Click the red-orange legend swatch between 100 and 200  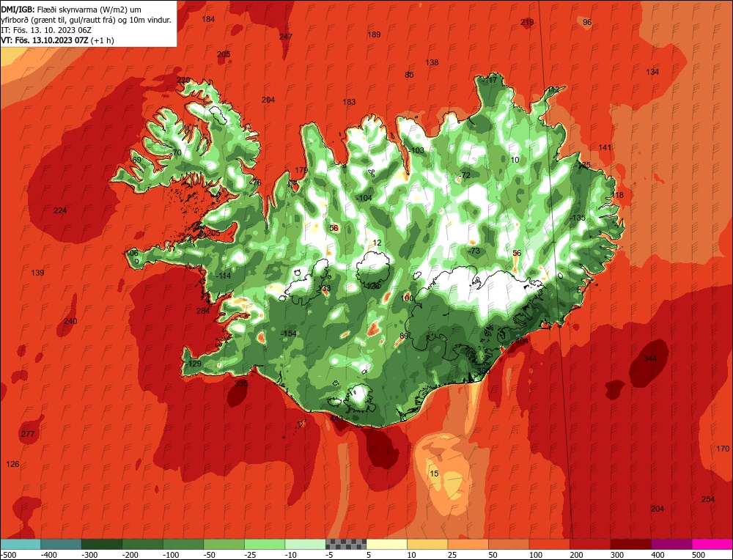click(x=549, y=544)
